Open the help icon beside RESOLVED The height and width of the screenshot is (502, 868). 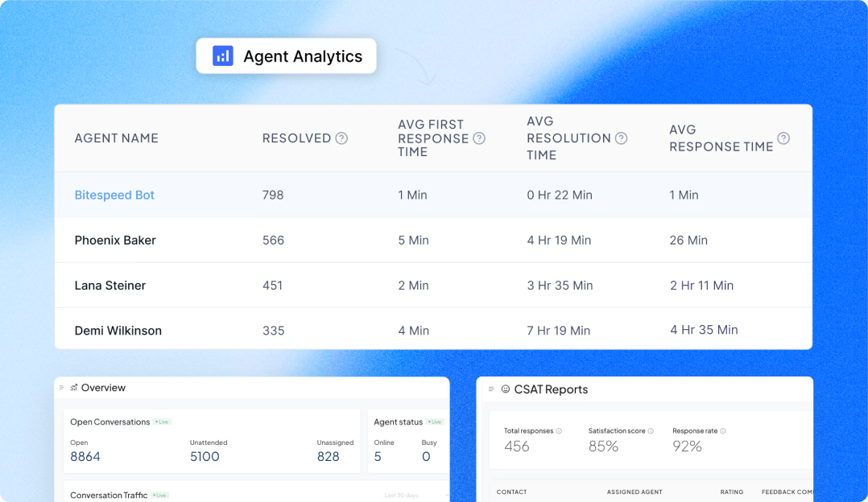tap(341, 138)
